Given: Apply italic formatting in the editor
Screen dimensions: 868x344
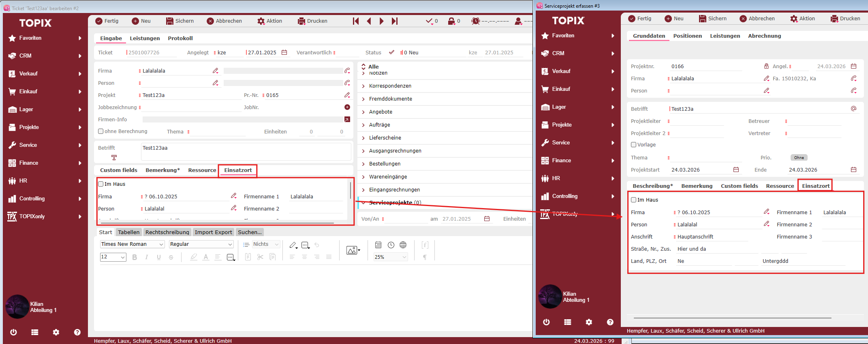Looking at the screenshot, I should pyautogui.click(x=147, y=257).
